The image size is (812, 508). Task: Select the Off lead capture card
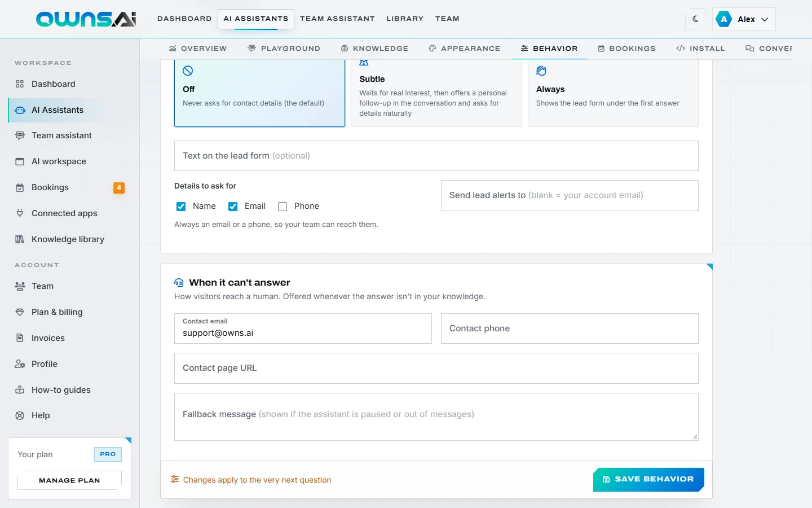point(259,93)
